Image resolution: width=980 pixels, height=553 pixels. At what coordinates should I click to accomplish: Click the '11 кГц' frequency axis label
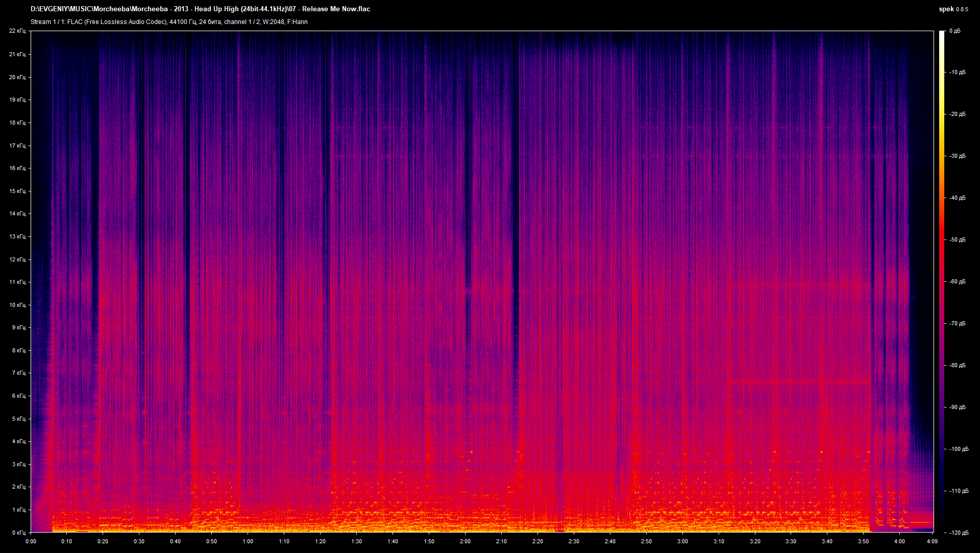(17, 282)
